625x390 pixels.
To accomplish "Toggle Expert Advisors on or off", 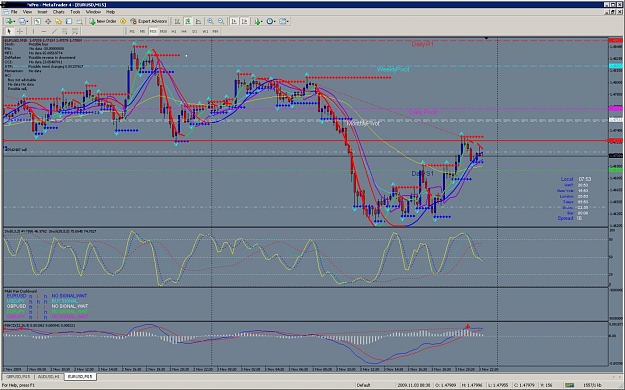I will [x=149, y=21].
